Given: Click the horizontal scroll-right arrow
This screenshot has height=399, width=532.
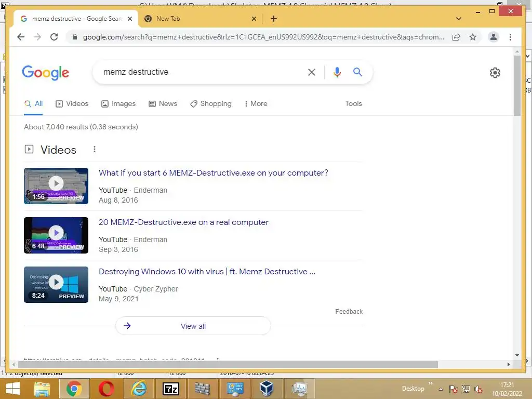Looking at the screenshot, I should (508, 364).
